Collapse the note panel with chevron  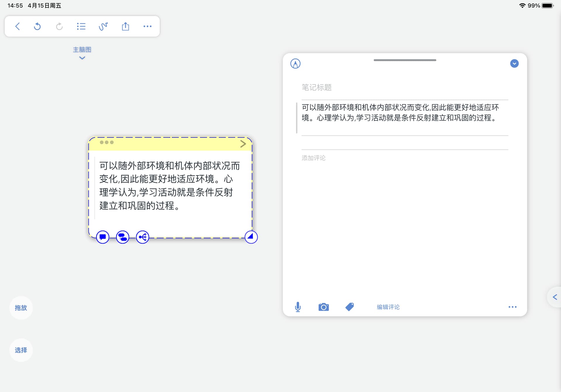[514, 63]
